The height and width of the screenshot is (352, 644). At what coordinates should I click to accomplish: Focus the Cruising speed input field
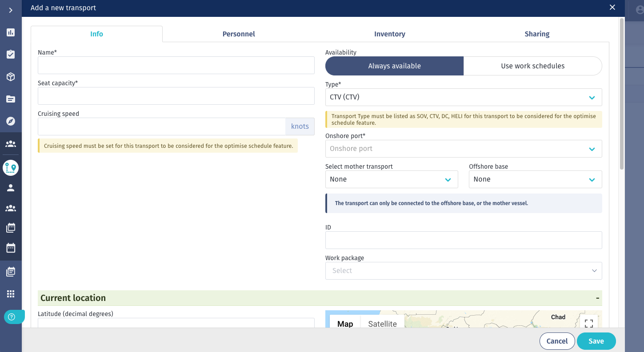click(x=162, y=127)
